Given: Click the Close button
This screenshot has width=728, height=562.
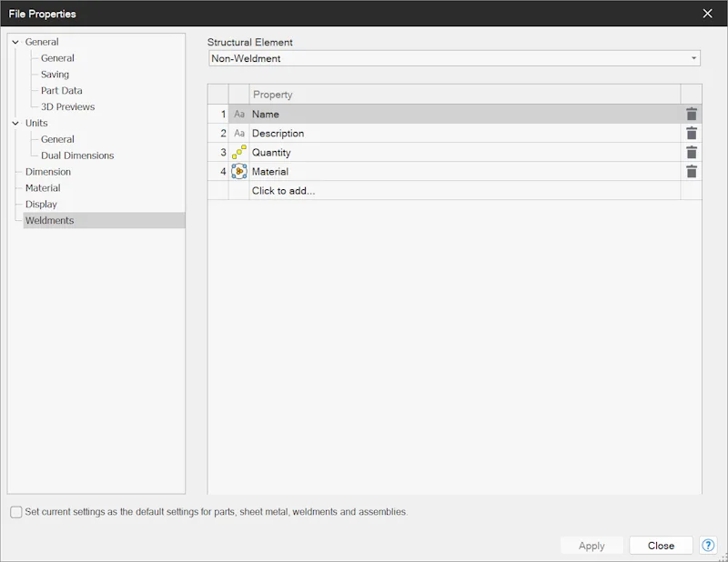Looking at the screenshot, I should (x=661, y=546).
